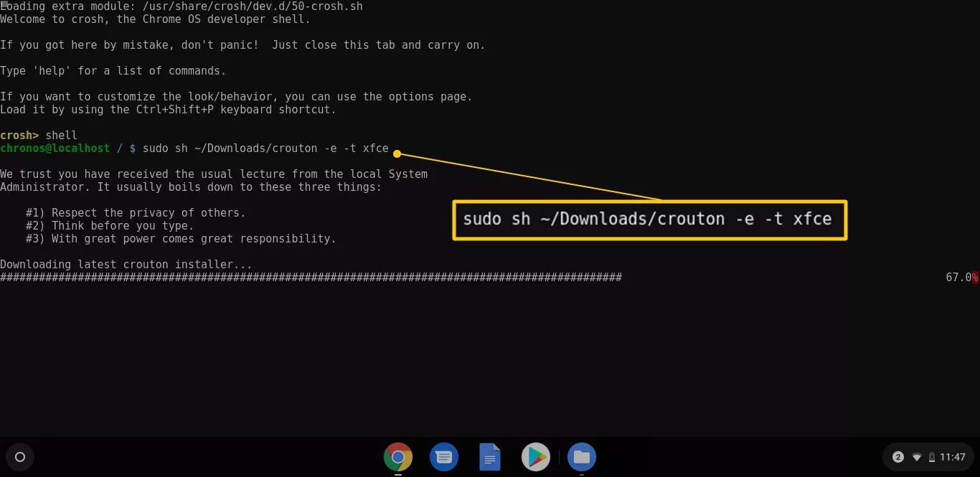Screen dimensions: 980x477
Task: Click the 'Ctrl+Shift+P keyboard shortcut' line
Action: [168, 110]
